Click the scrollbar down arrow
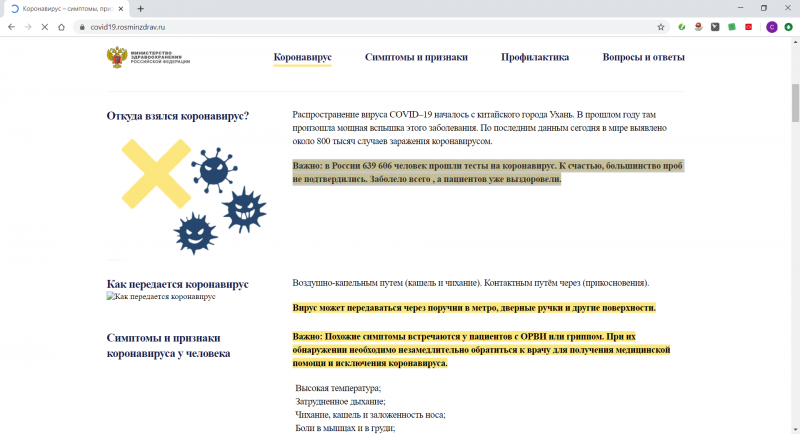This screenshot has width=800, height=434. pyautogui.click(x=795, y=429)
